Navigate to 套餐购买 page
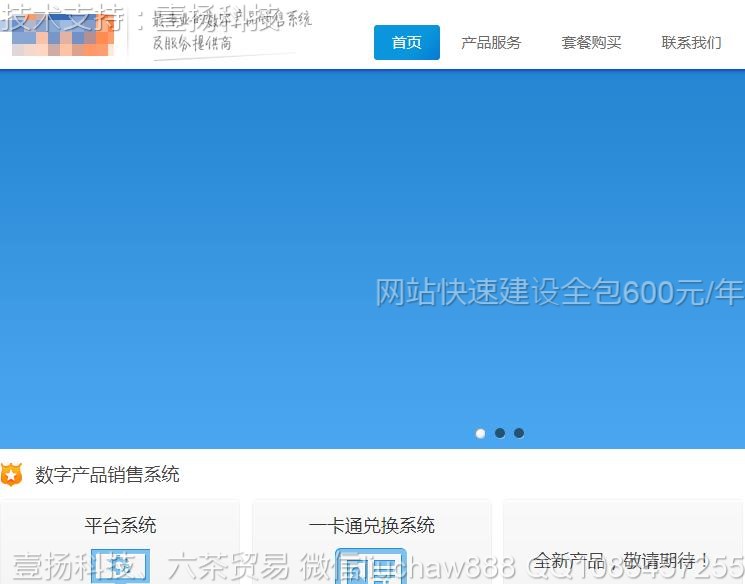The width and height of the screenshot is (745, 584). 591,43
